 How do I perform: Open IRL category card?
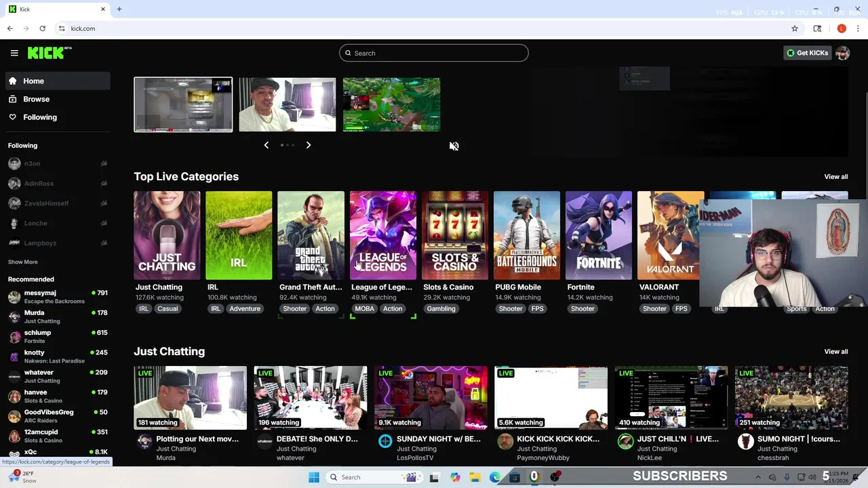[239, 235]
